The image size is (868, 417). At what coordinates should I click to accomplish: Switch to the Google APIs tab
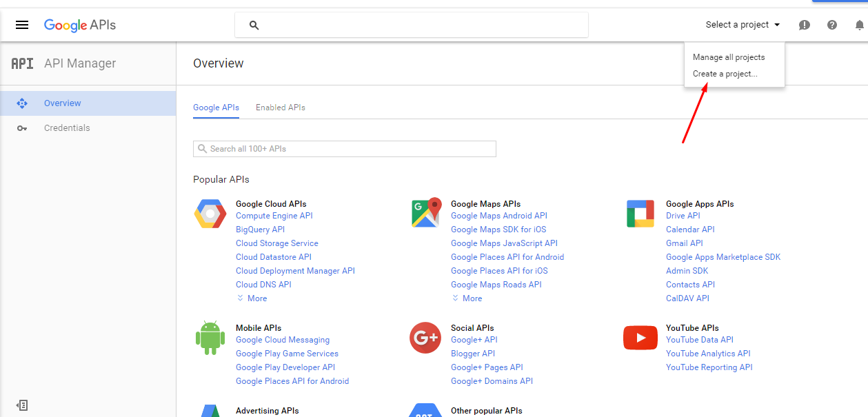pos(216,108)
